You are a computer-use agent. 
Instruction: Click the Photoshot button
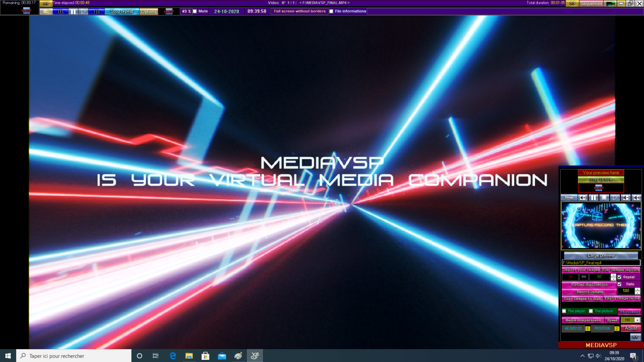point(629,312)
